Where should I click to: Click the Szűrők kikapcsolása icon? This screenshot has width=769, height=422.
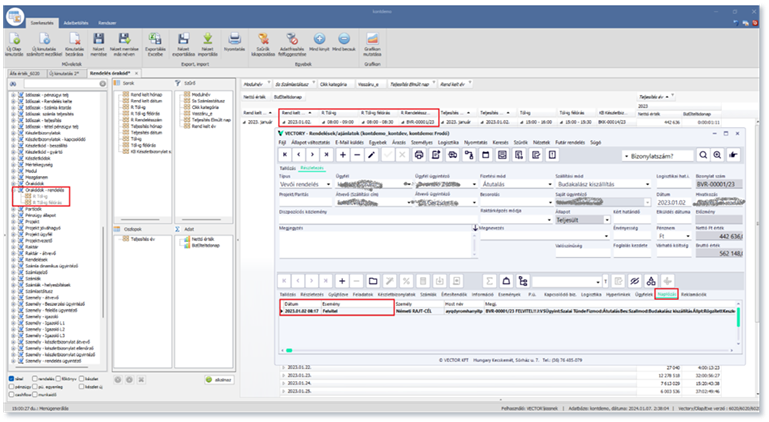(265, 40)
